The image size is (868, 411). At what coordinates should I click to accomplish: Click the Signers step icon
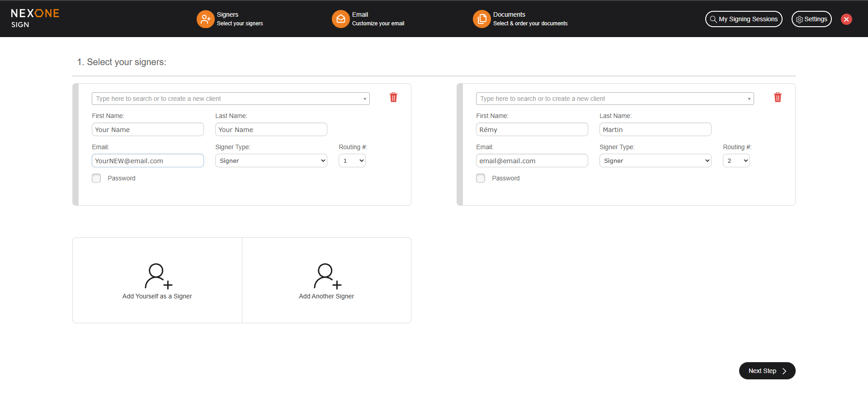coord(205,19)
